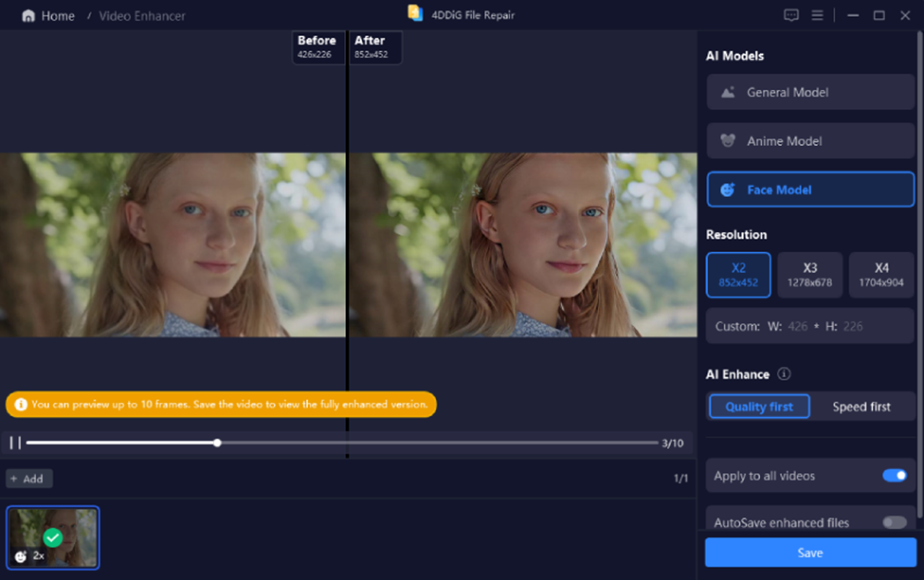Enable AutoSave enhanced files toggle
Image resolution: width=924 pixels, height=580 pixels.
pos(894,522)
